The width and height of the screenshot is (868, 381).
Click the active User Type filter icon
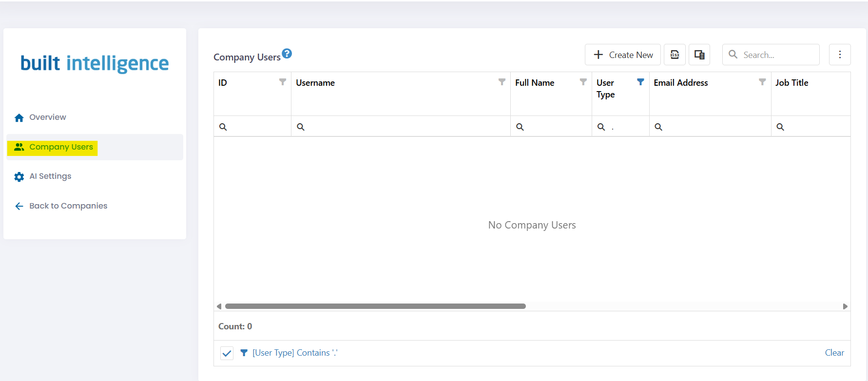[x=640, y=82]
